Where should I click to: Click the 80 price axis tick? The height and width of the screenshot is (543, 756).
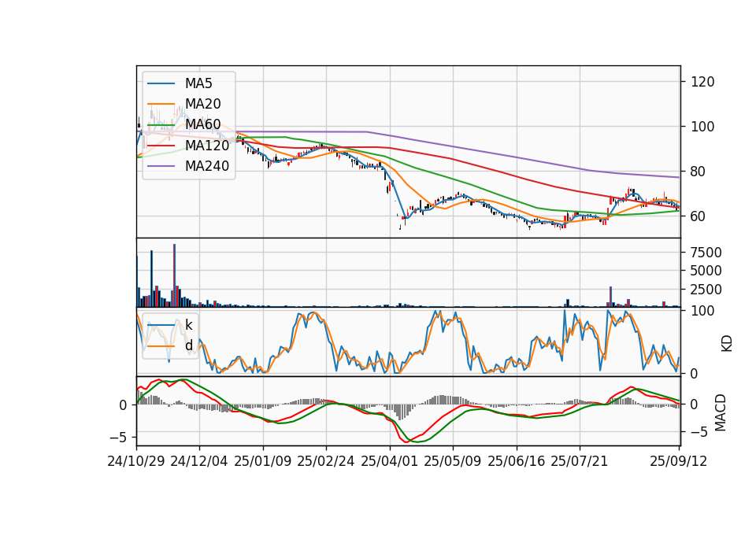[699, 172]
